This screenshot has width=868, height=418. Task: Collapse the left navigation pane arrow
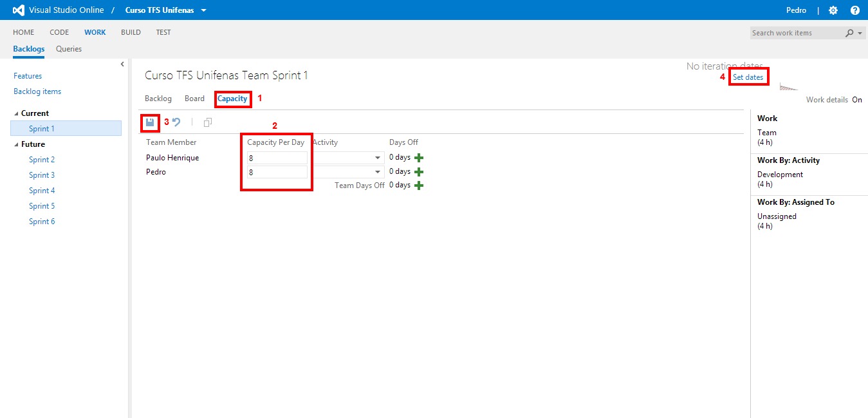click(122, 64)
